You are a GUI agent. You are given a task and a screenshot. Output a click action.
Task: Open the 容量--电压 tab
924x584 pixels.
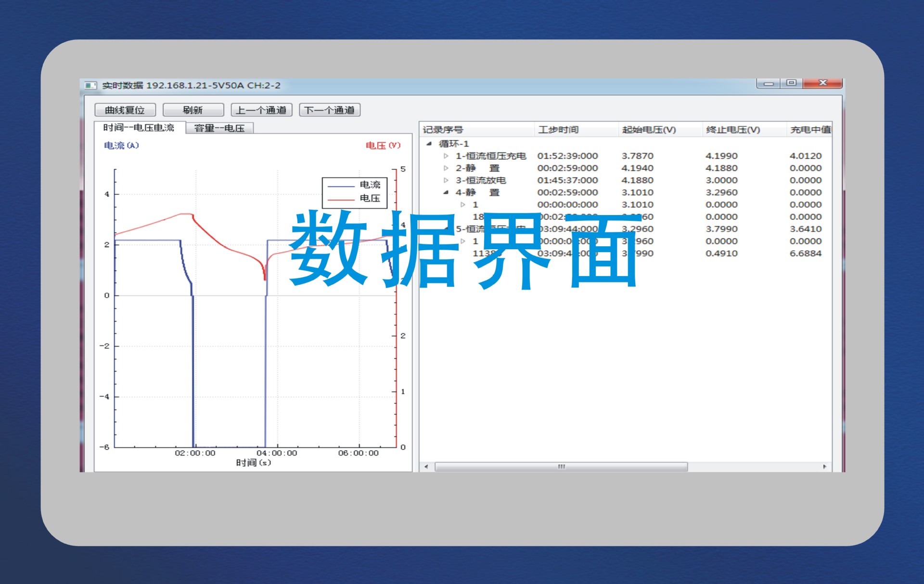click(219, 128)
